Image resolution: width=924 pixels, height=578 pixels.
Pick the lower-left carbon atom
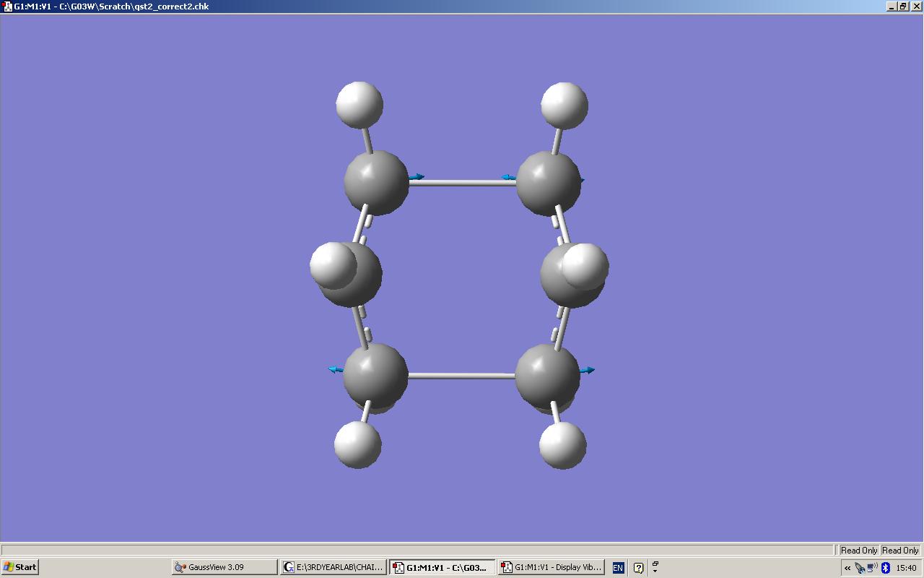[375, 376]
